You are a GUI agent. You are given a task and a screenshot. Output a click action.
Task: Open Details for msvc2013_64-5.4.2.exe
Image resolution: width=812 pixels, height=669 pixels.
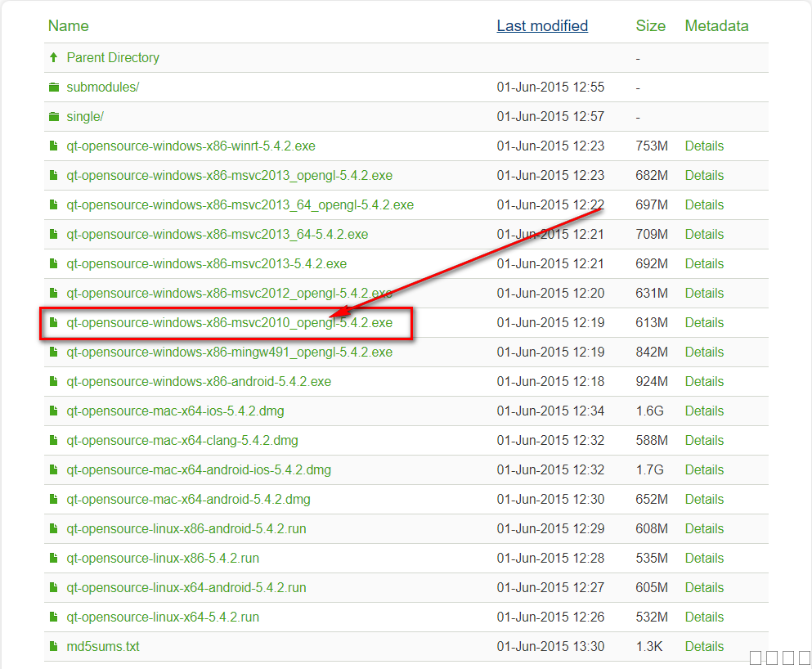click(704, 234)
